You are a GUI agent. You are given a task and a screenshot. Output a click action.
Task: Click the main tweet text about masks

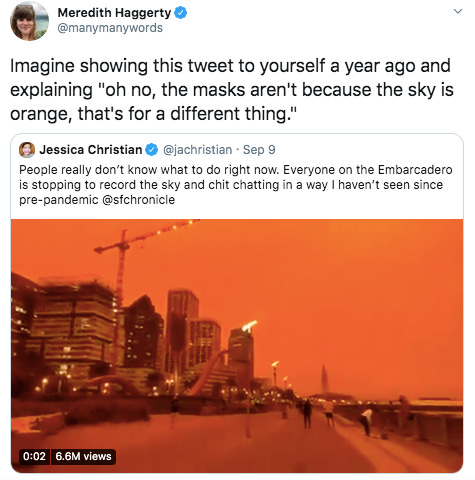(x=232, y=90)
